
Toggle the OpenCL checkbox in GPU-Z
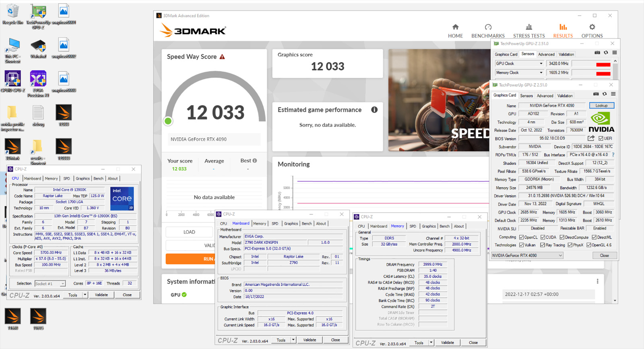coord(521,237)
